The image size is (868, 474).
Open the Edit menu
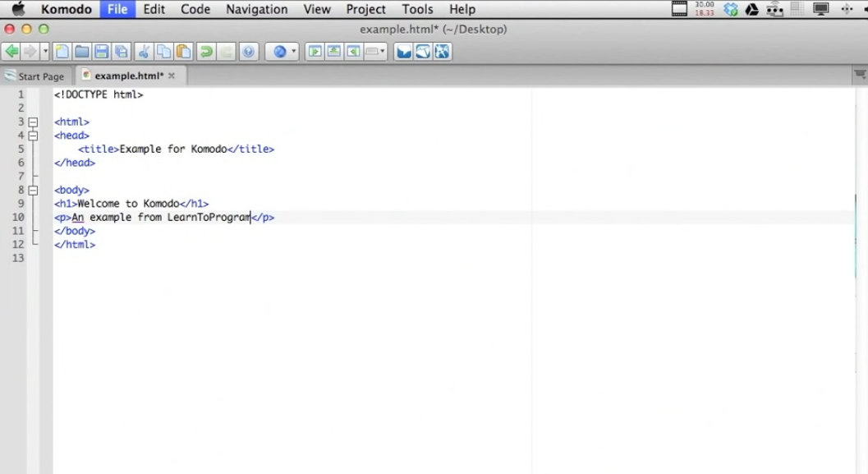(154, 9)
